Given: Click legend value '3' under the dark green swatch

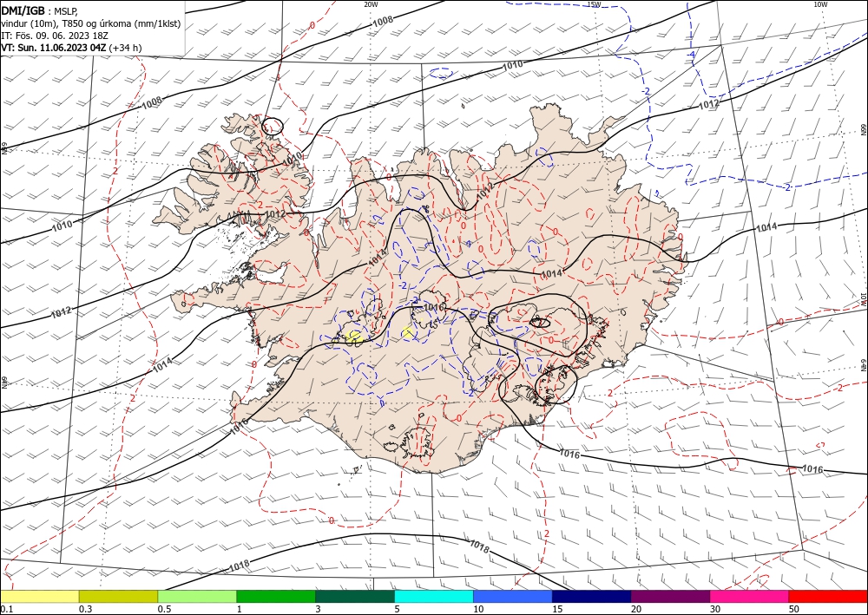Looking at the screenshot, I should click(x=319, y=609).
